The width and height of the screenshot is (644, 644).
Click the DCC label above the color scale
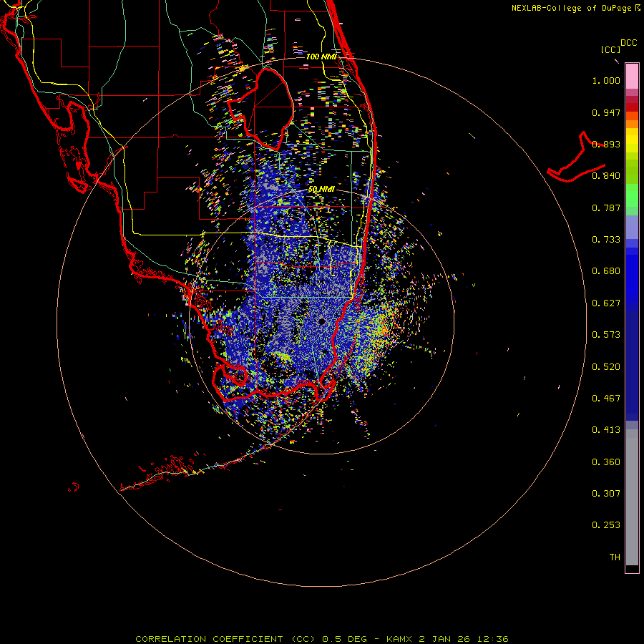click(x=628, y=43)
